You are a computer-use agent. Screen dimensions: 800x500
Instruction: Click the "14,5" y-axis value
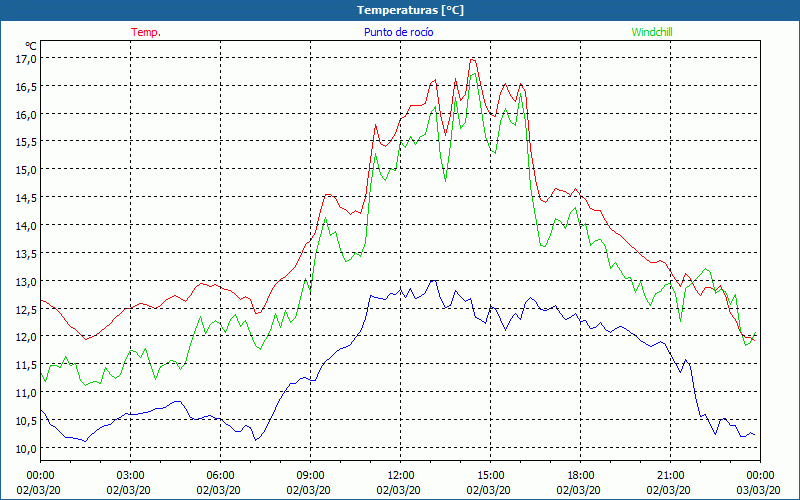coord(26,197)
